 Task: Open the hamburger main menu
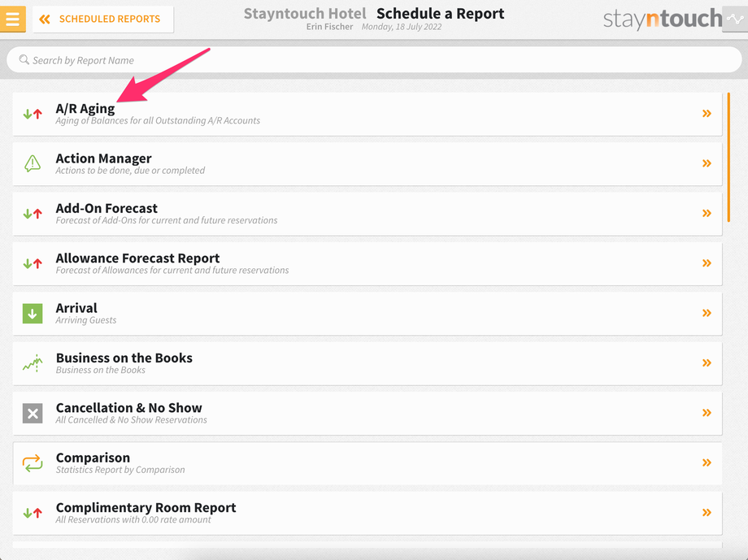pyautogui.click(x=12, y=19)
